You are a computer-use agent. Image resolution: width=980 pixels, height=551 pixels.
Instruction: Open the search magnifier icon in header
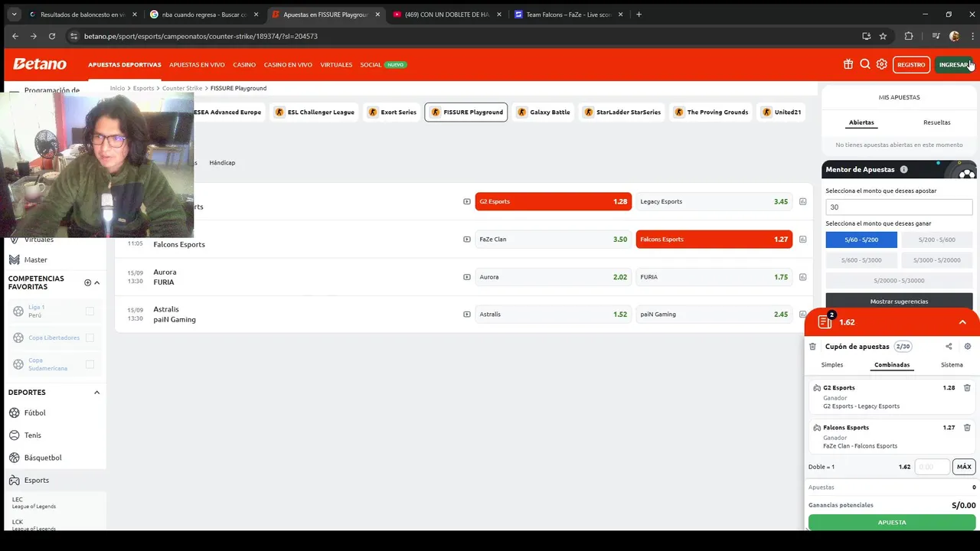pos(865,64)
